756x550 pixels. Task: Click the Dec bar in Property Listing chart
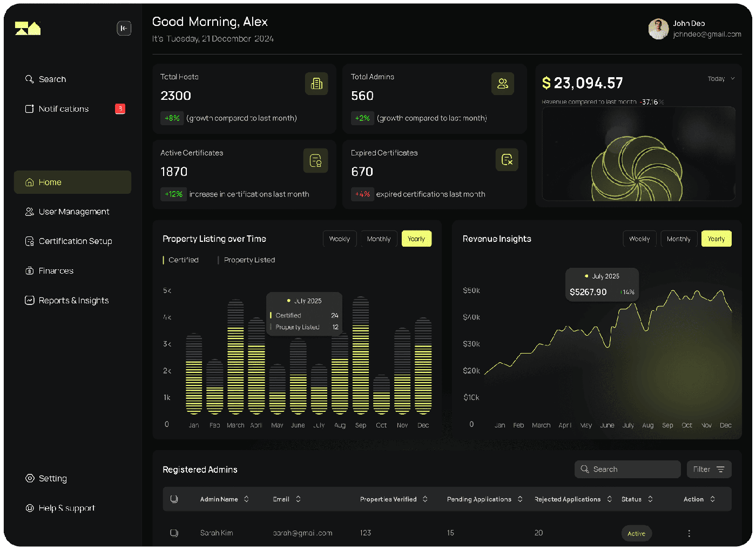point(423,366)
